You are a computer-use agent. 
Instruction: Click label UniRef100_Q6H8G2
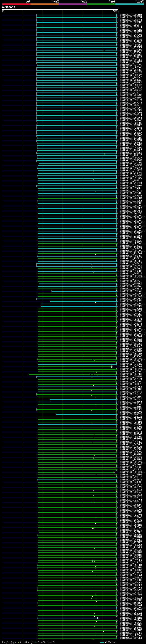coord(131,70)
